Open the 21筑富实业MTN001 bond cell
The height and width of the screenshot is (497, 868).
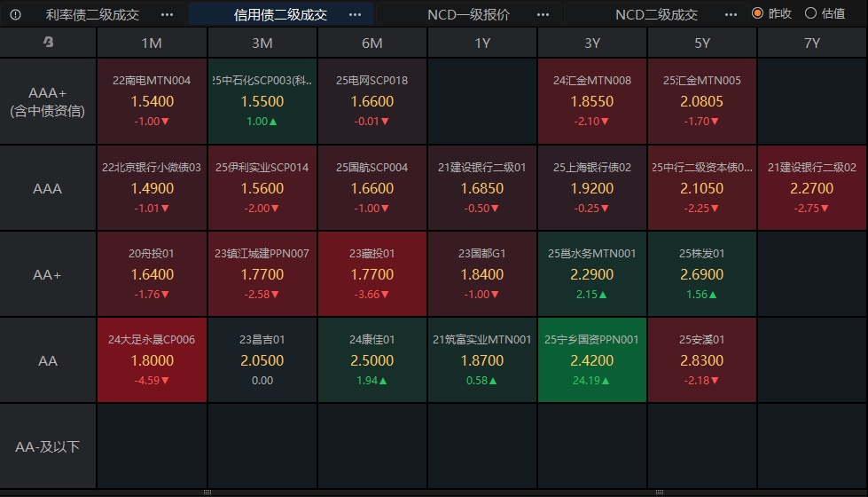[x=482, y=360]
